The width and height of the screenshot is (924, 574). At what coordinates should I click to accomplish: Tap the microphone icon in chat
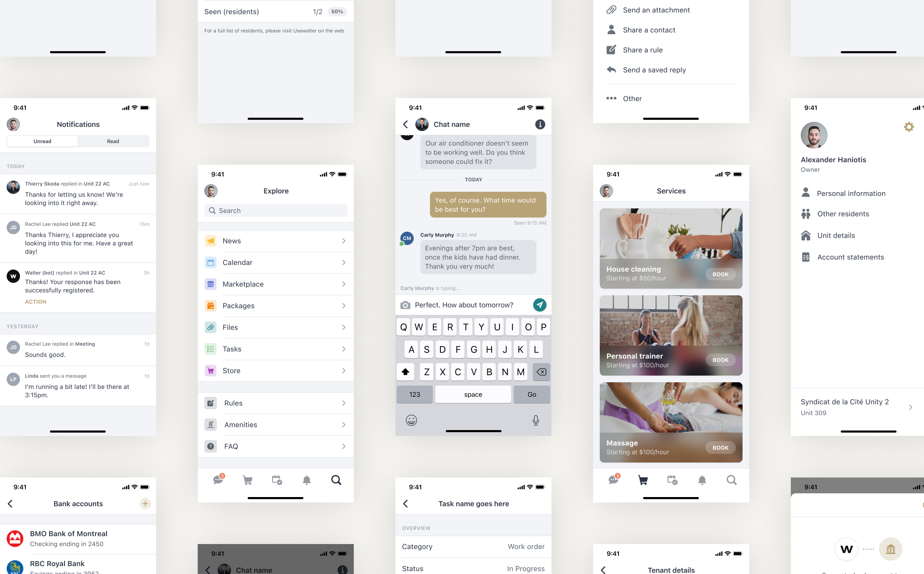536,420
